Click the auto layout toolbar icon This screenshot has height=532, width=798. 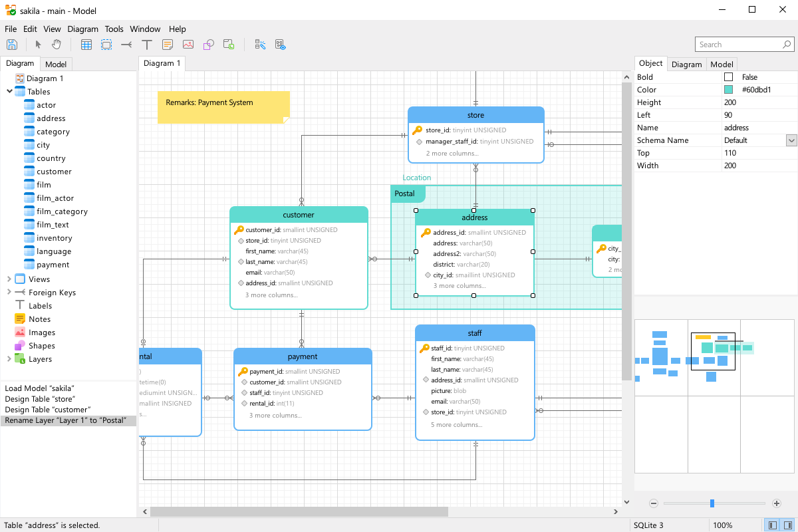(x=260, y=45)
